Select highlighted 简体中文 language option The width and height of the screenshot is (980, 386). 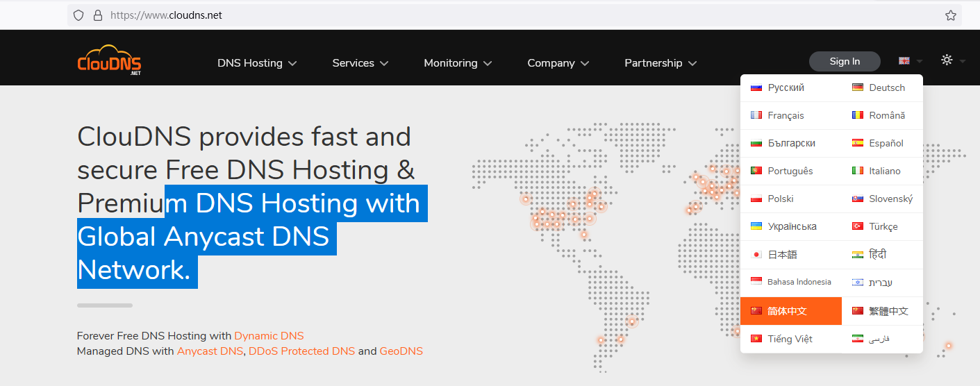787,311
